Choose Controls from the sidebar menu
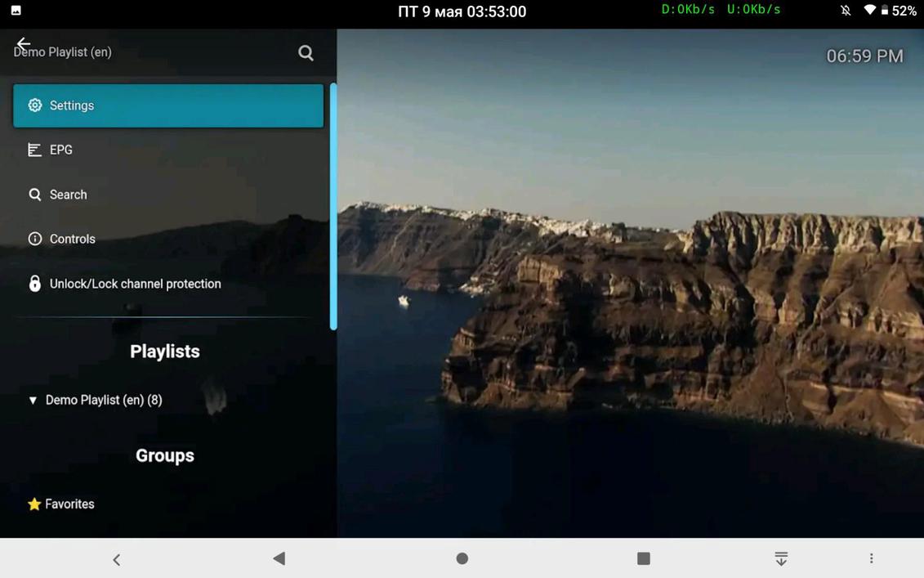Viewport: 924px width, 578px height. point(73,238)
